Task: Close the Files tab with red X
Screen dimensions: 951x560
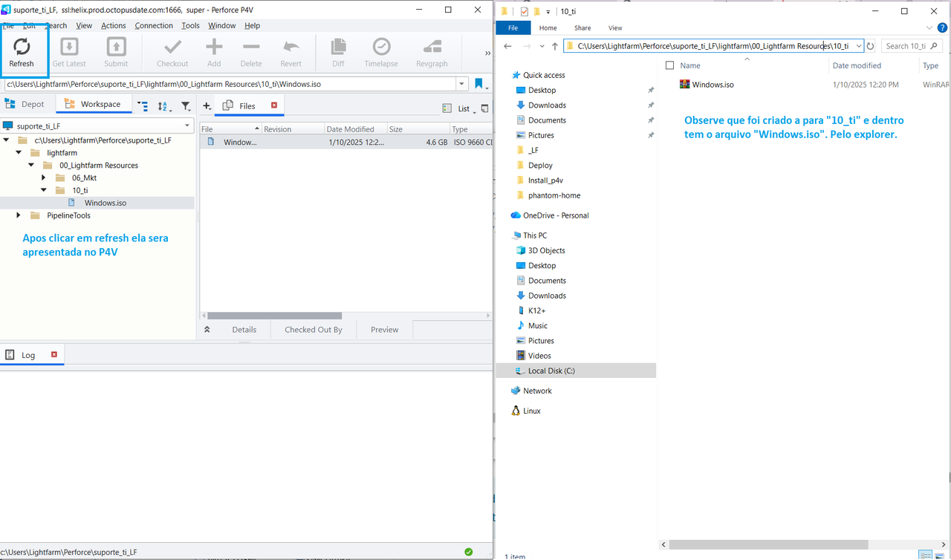Action: click(274, 105)
